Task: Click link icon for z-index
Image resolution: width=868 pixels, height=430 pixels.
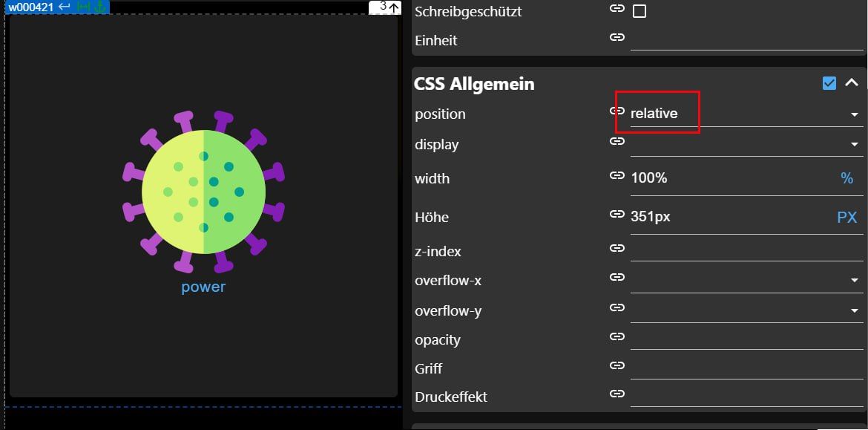Action: (x=617, y=248)
